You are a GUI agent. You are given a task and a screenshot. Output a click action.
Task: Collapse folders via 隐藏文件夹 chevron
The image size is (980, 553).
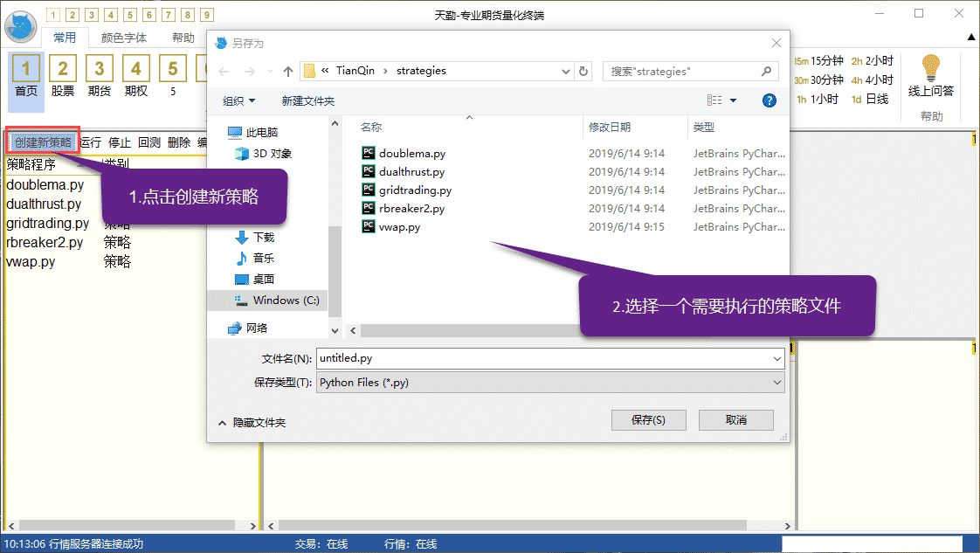[x=222, y=423]
